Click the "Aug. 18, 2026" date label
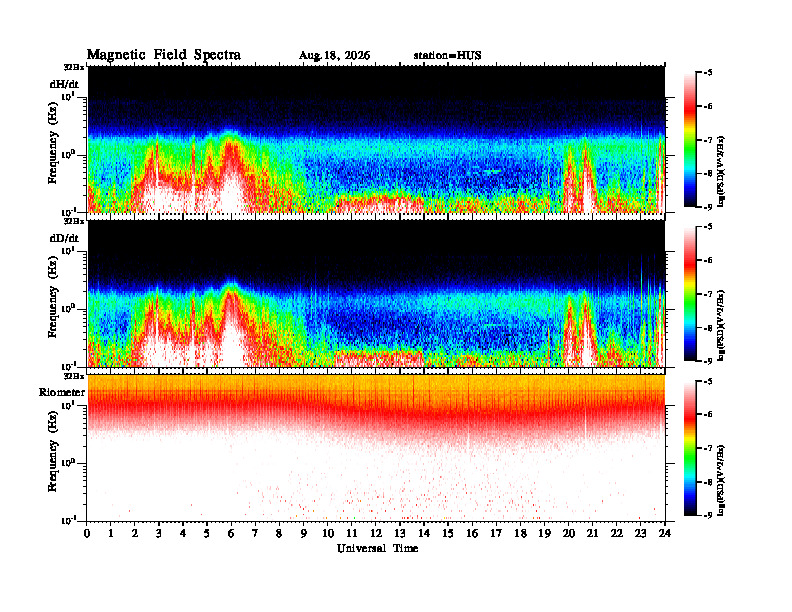Viewport: 792px width, 612px height. coord(334,56)
